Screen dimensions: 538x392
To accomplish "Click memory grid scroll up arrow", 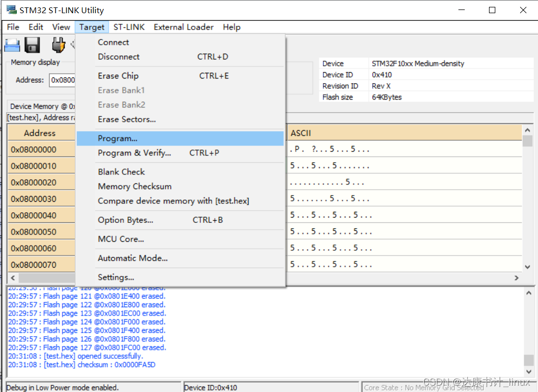I will (527, 130).
